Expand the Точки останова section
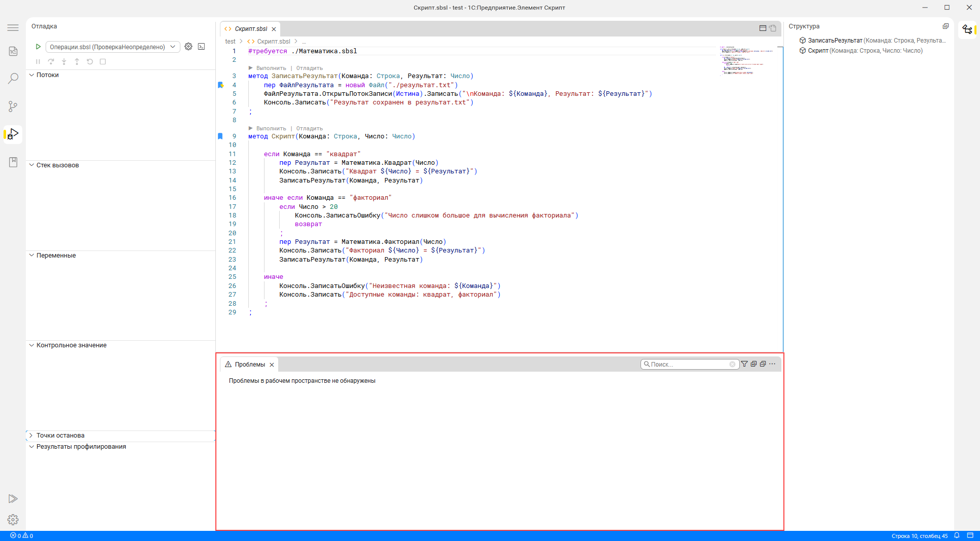Screen dimensions: 980x541 [60, 436]
